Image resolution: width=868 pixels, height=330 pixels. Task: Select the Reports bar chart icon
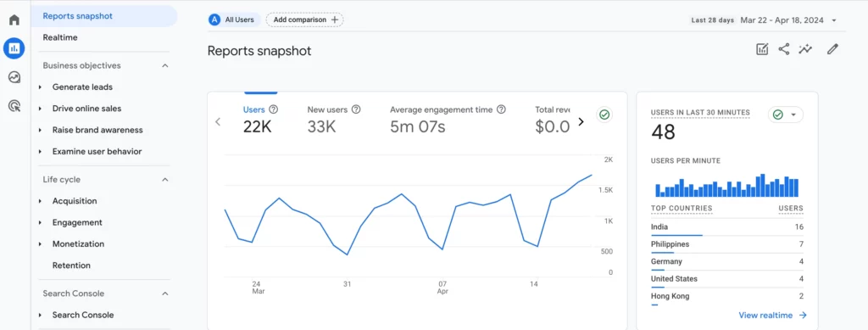(x=14, y=48)
